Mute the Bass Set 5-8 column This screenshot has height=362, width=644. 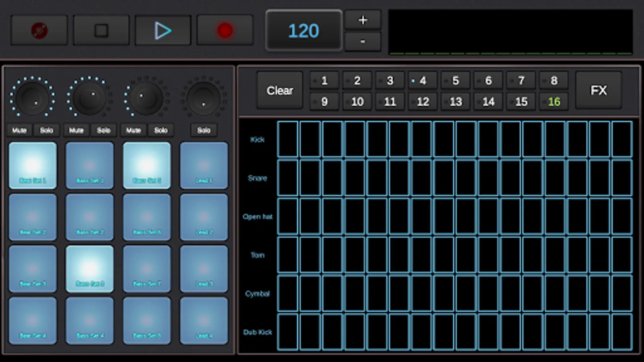pyautogui.click(x=133, y=130)
